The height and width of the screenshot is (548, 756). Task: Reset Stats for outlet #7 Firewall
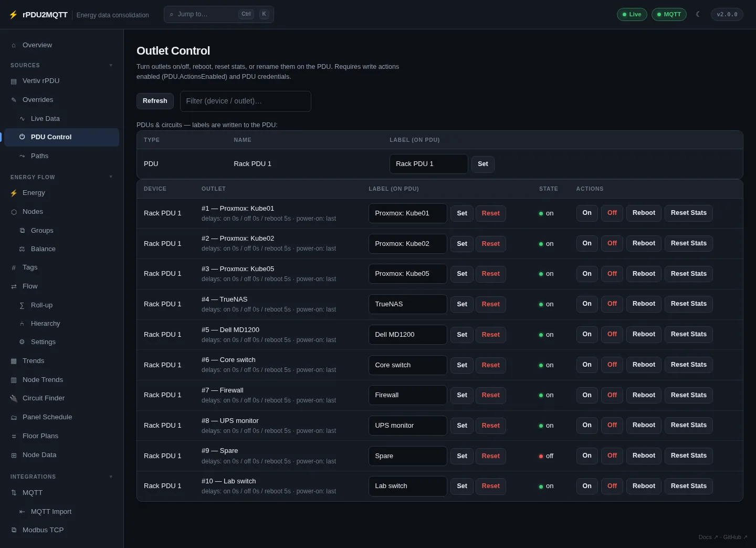tap(689, 395)
